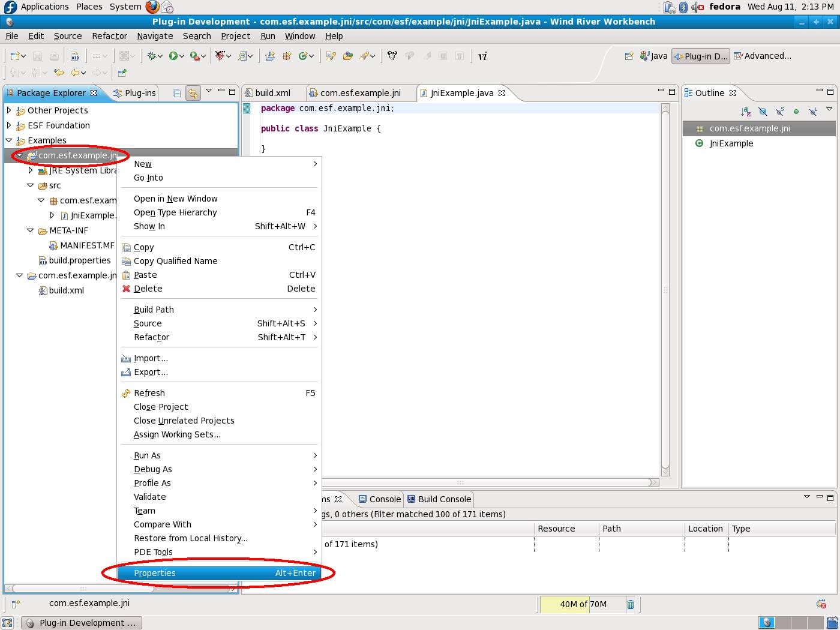This screenshot has width=840, height=630.
Task: Open the Build Path submenu
Action: (220, 310)
